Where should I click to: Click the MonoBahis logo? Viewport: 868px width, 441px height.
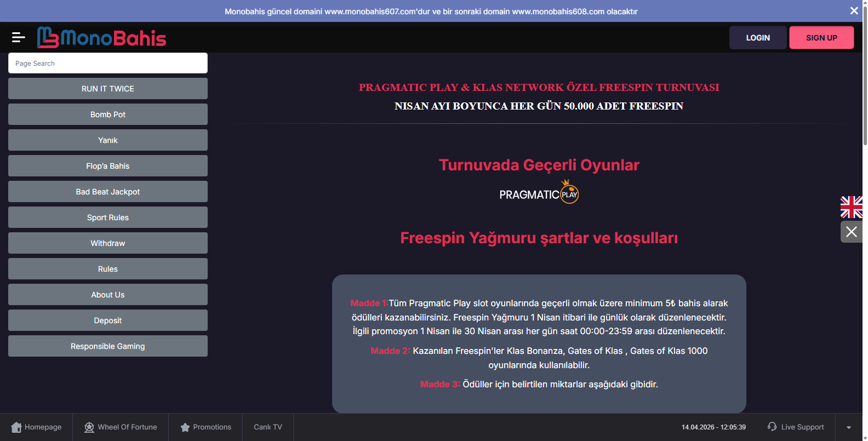click(x=101, y=37)
